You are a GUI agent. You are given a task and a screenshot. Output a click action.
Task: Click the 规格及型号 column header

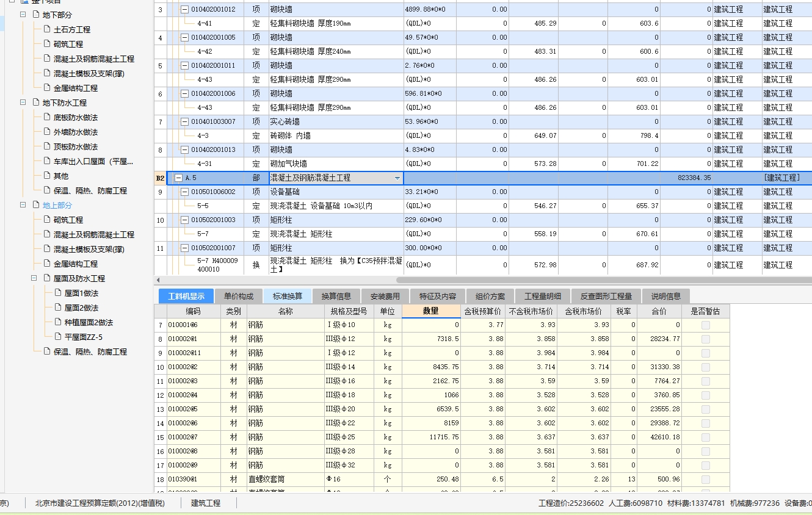tap(349, 311)
